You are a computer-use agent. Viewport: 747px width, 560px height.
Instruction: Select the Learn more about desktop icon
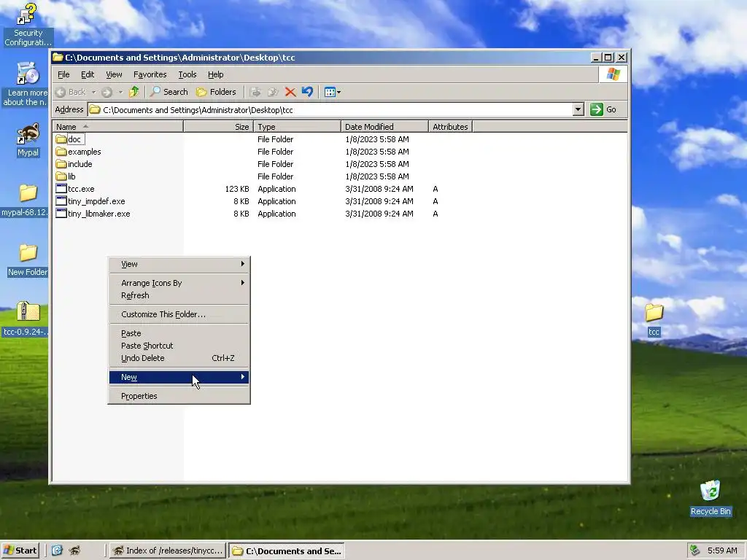26,85
